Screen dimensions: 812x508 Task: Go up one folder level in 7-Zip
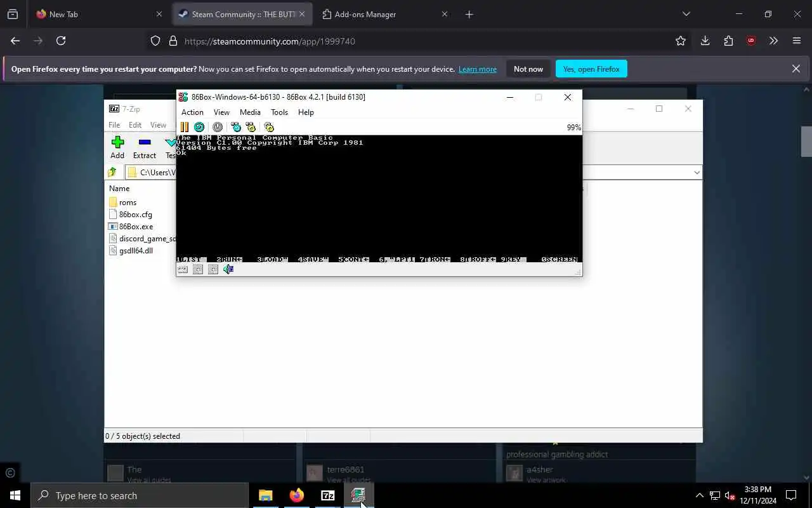pyautogui.click(x=112, y=172)
